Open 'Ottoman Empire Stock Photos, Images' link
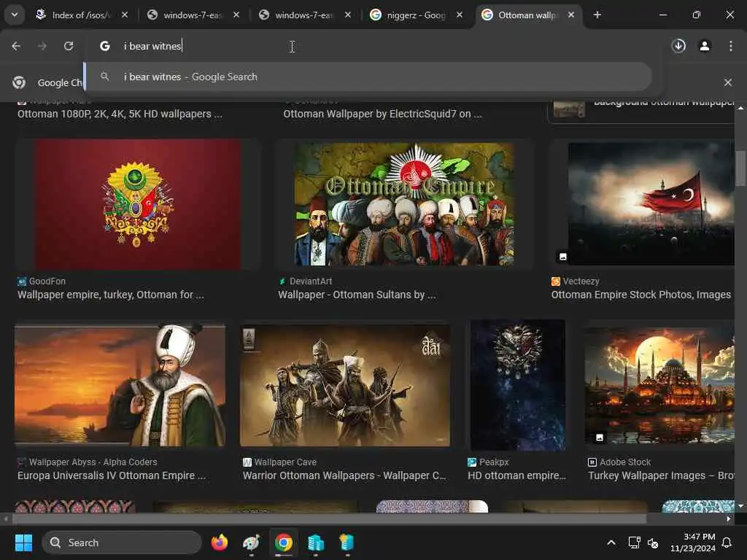This screenshot has width=747, height=560. click(640, 295)
